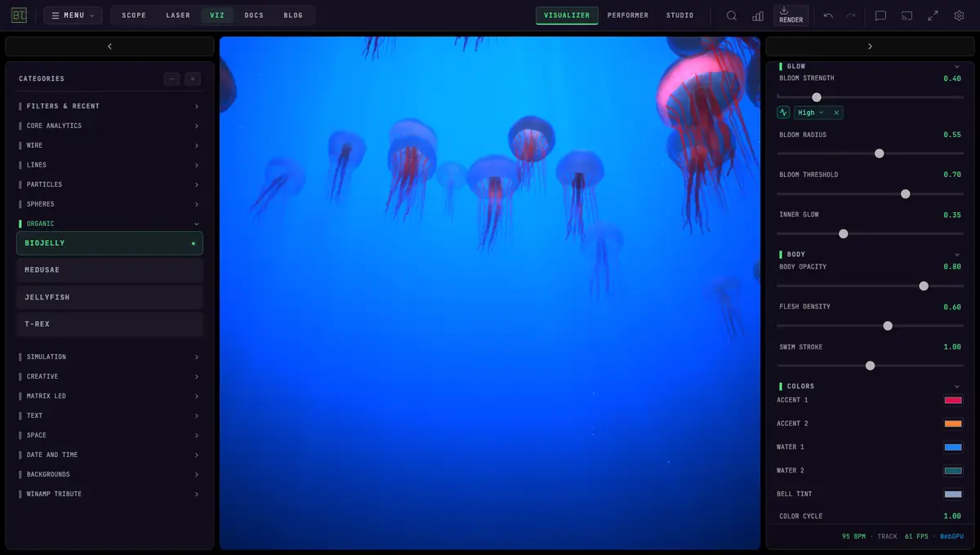Redo the last undone change
The image size is (980, 555).
851,16
